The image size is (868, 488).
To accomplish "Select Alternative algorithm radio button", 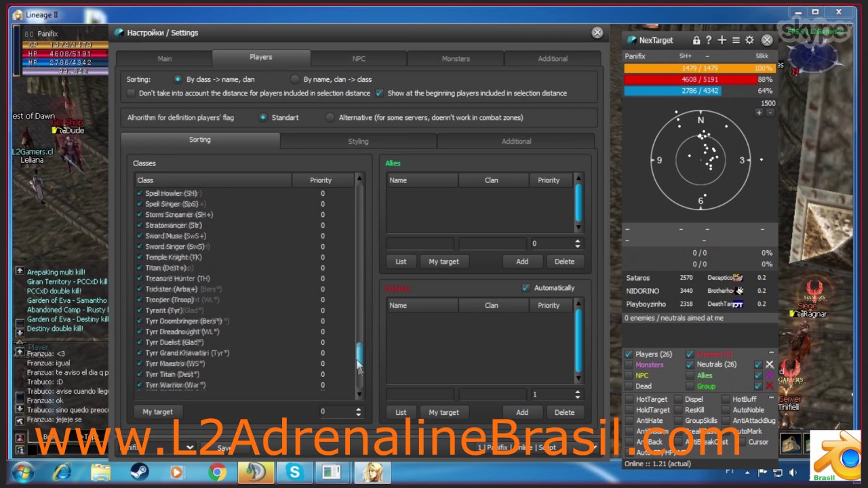I will tap(330, 117).
